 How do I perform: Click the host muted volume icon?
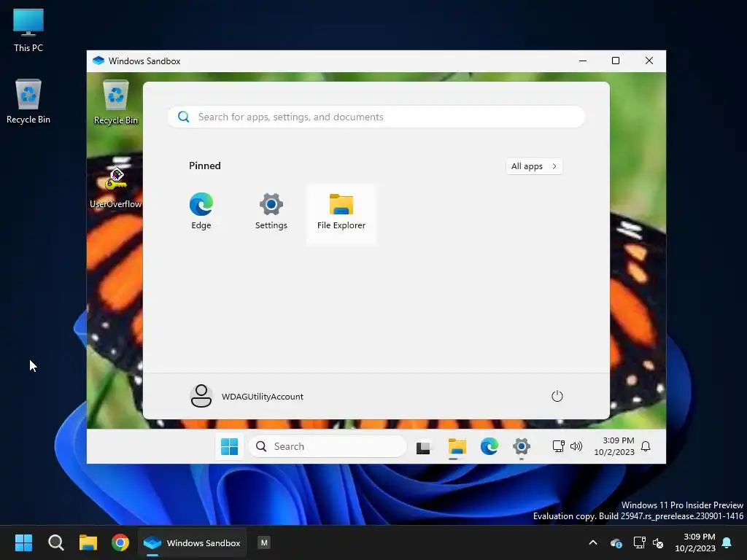[659, 542]
